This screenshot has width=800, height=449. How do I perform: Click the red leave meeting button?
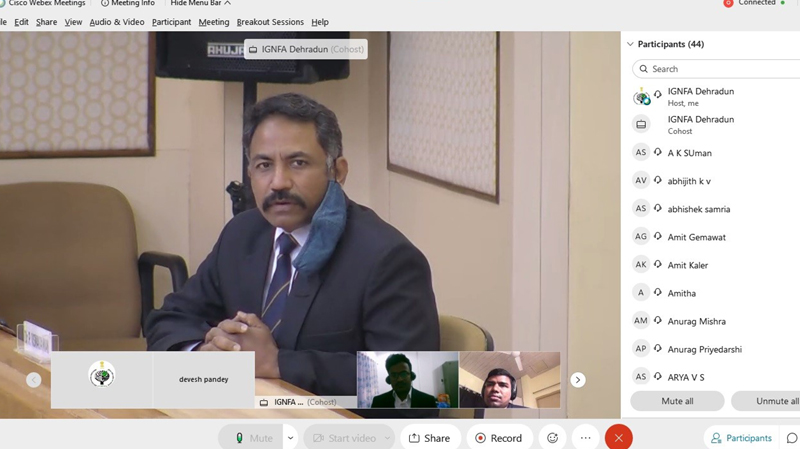tap(619, 438)
